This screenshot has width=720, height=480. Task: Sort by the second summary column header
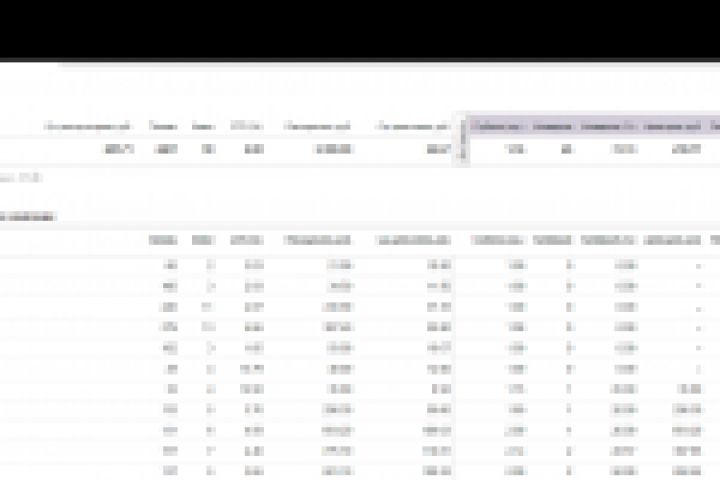pos(163,126)
